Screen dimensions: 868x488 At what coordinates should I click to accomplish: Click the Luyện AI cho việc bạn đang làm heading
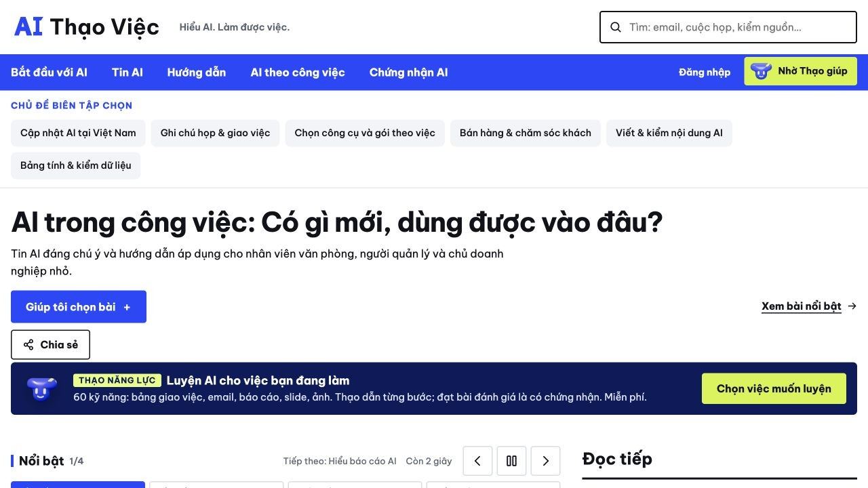[x=258, y=380]
